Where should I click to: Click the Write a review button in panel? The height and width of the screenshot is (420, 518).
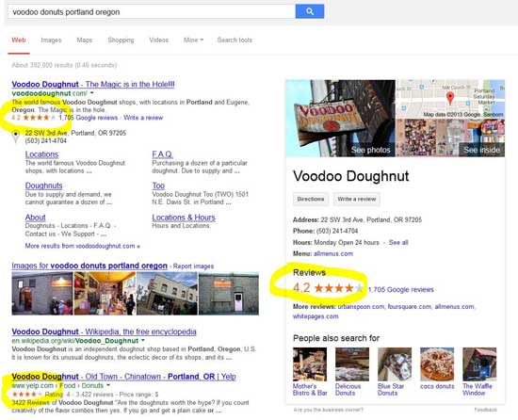click(356, 199)
